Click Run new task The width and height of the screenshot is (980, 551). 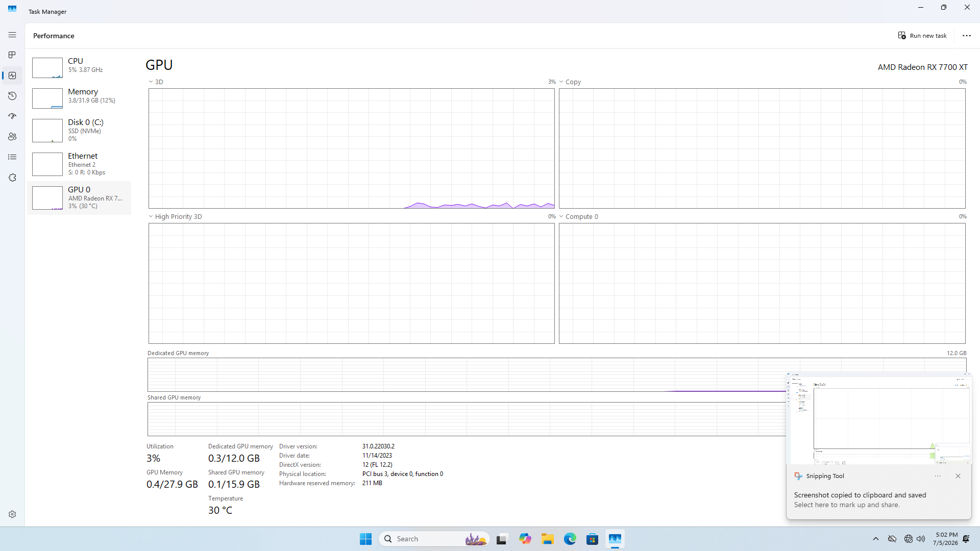(x=922, y=36)
